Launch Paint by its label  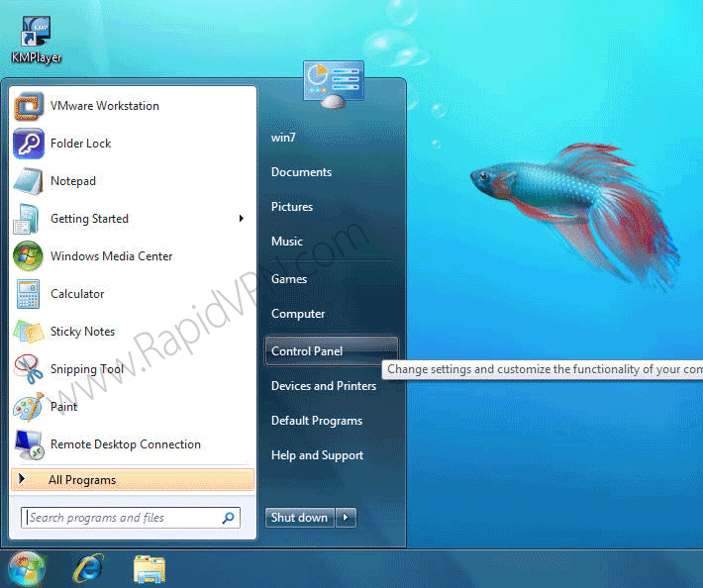click(63, 407)
